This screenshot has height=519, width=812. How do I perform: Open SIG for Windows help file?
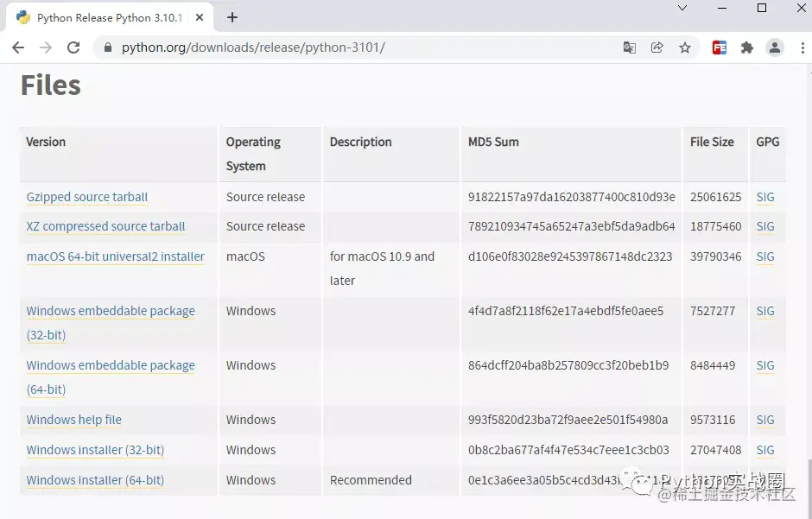[x=765, y=420]
